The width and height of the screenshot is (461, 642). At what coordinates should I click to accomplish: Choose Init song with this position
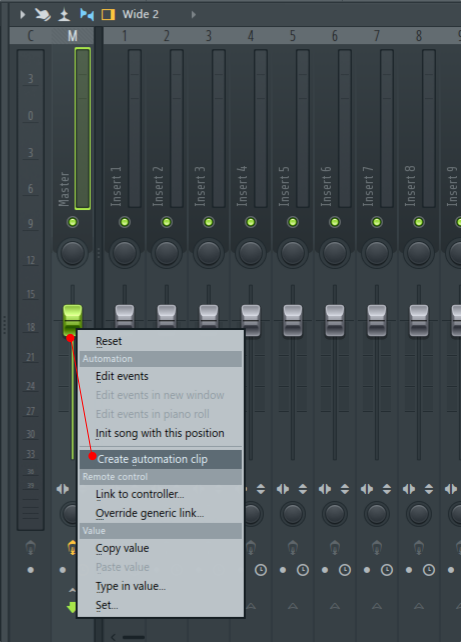pos(160,433)
